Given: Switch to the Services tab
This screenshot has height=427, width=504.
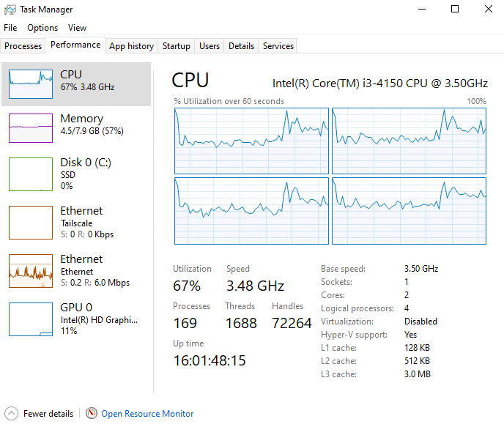Looking at the screenshot, I should click(278, 46).
